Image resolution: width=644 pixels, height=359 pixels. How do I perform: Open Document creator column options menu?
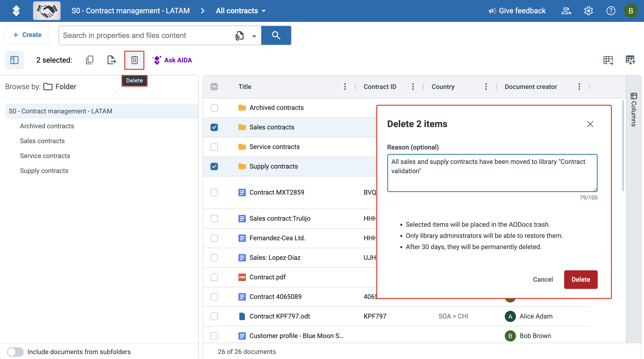click(579, 87)
